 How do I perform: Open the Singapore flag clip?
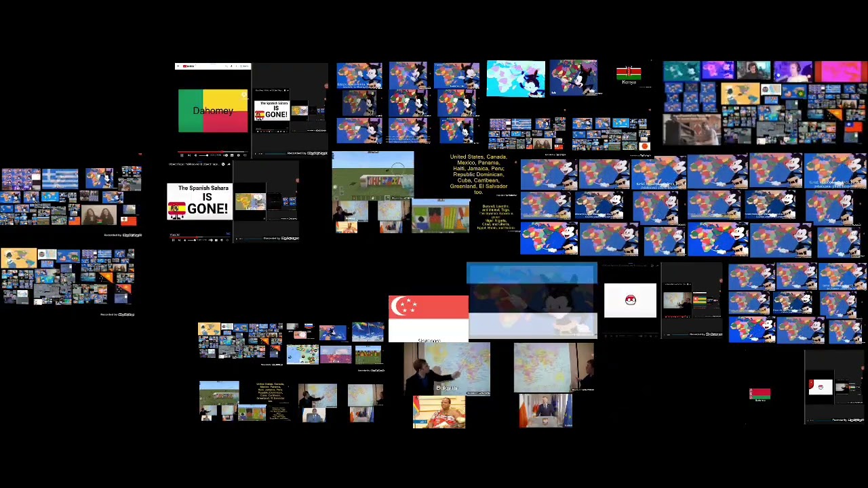428,319
